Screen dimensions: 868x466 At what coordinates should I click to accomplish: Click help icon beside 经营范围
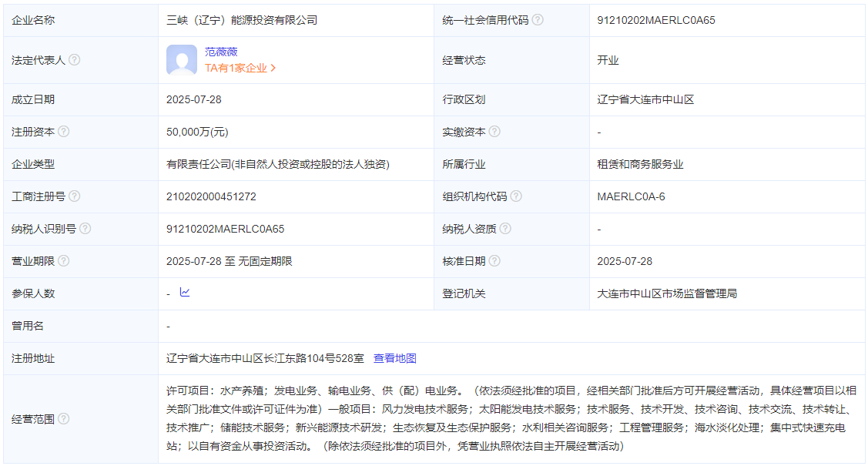click(64, 419)
